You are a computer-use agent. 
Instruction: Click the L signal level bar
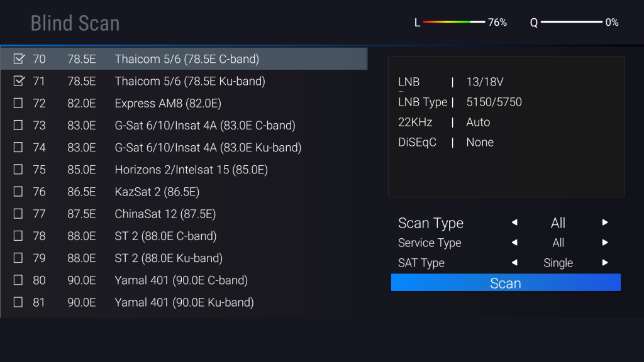(x=453, y=22)
